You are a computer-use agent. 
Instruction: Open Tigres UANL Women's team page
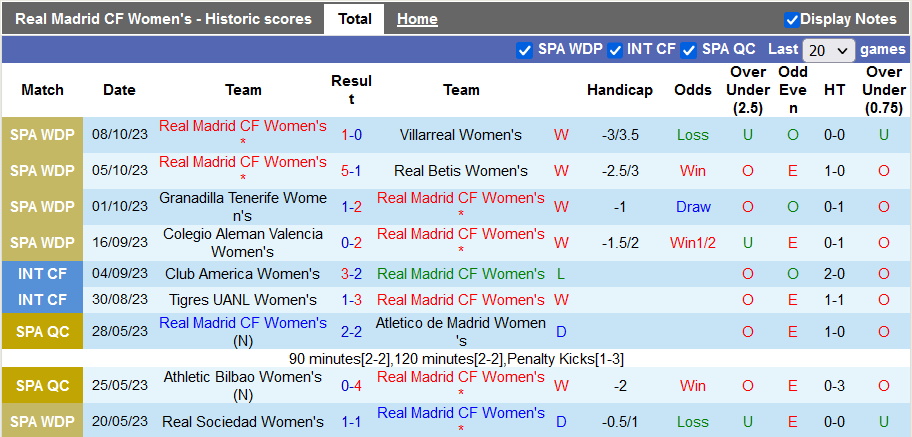pyautogui.click(x=243, y=300)
